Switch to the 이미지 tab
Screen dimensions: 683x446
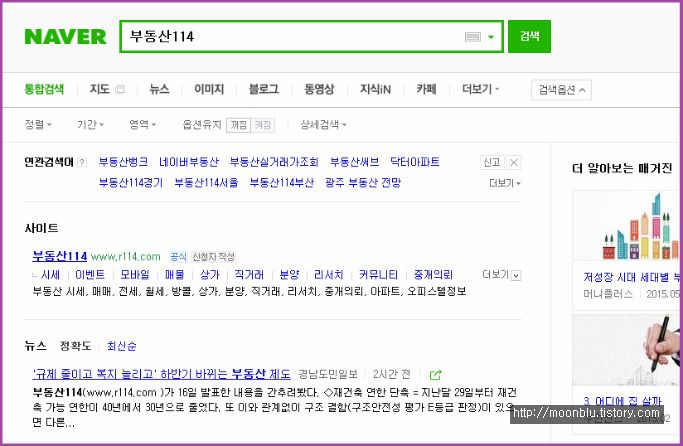pyautogui.click(x=209, y=89)
